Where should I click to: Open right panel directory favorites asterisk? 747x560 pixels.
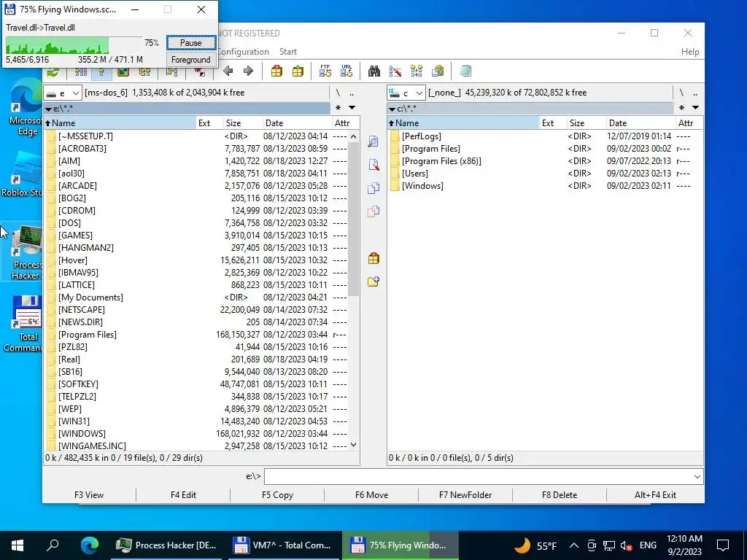tap(682, 108)
